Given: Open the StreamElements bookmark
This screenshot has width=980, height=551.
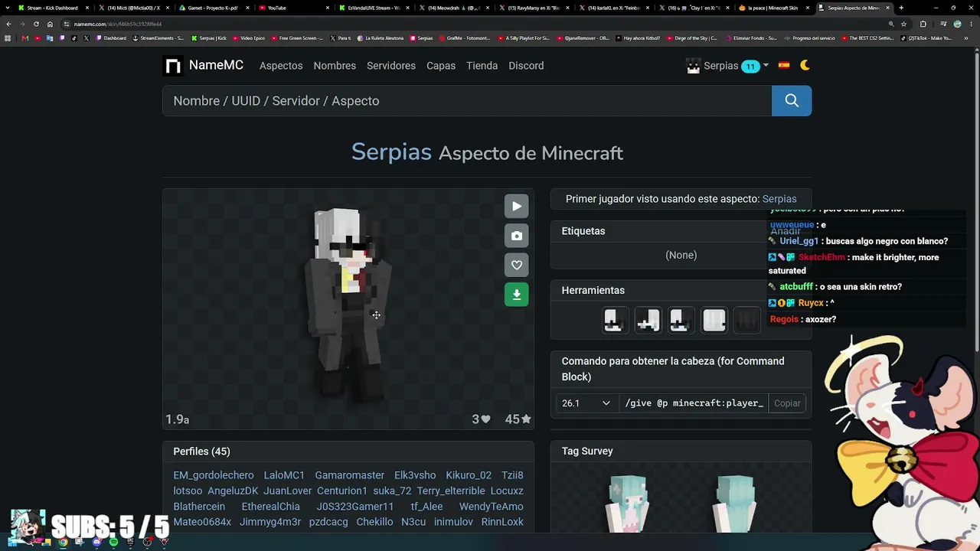Looking at the screenshot, I should pyautogui.click(x=158, y=38).
